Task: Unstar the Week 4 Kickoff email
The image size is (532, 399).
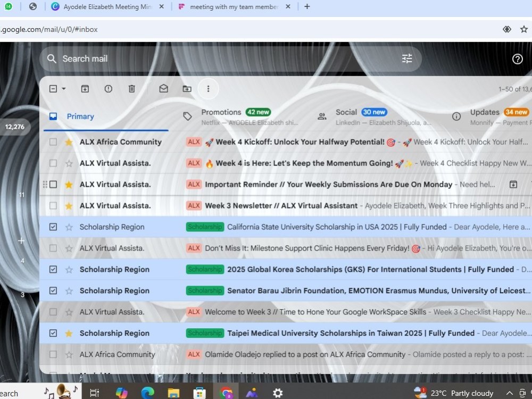Action: tap(69, 142)
